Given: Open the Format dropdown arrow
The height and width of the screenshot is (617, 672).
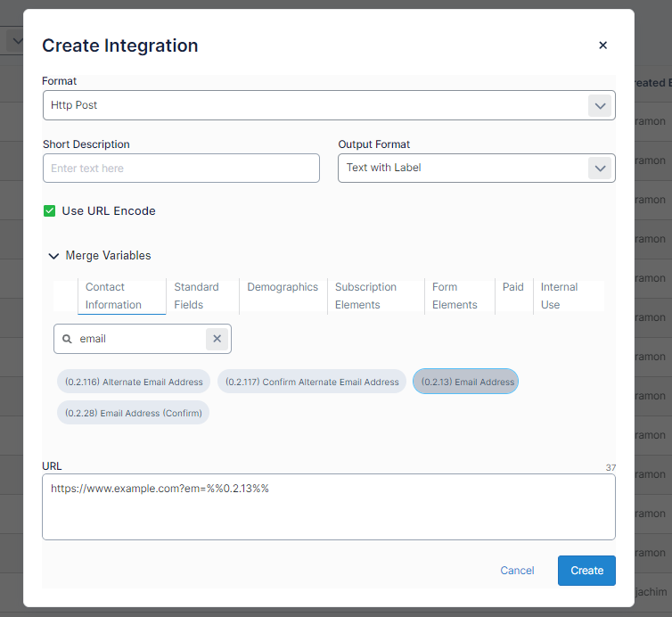Looking at the screenshot, I should point(600,105).
